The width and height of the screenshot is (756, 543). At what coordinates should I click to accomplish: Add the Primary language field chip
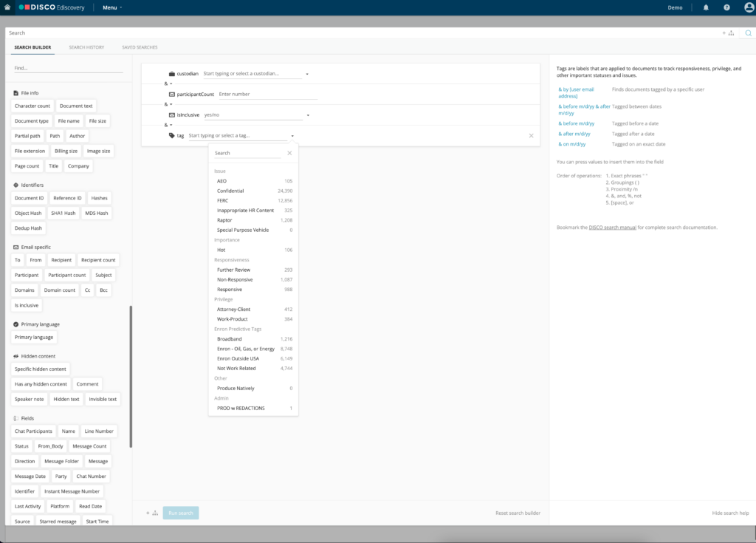[x=34, y=338]
